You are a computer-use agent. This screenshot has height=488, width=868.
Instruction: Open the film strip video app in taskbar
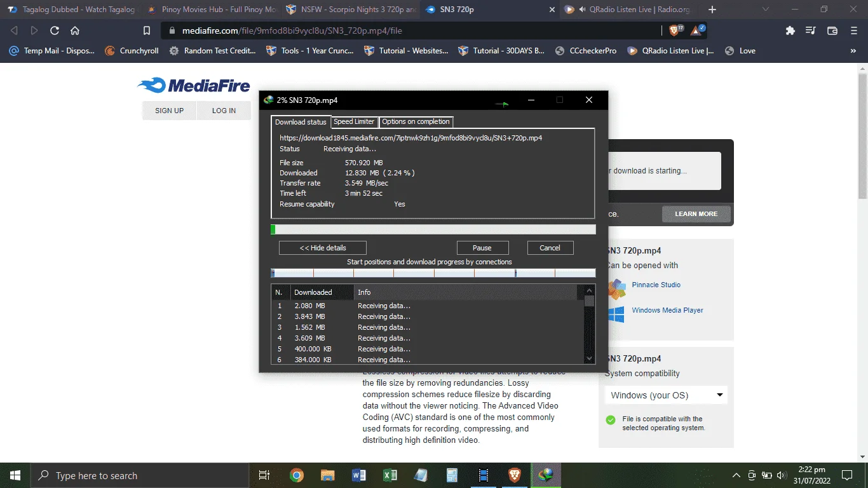pyautogui.click(x=484, y=475)
